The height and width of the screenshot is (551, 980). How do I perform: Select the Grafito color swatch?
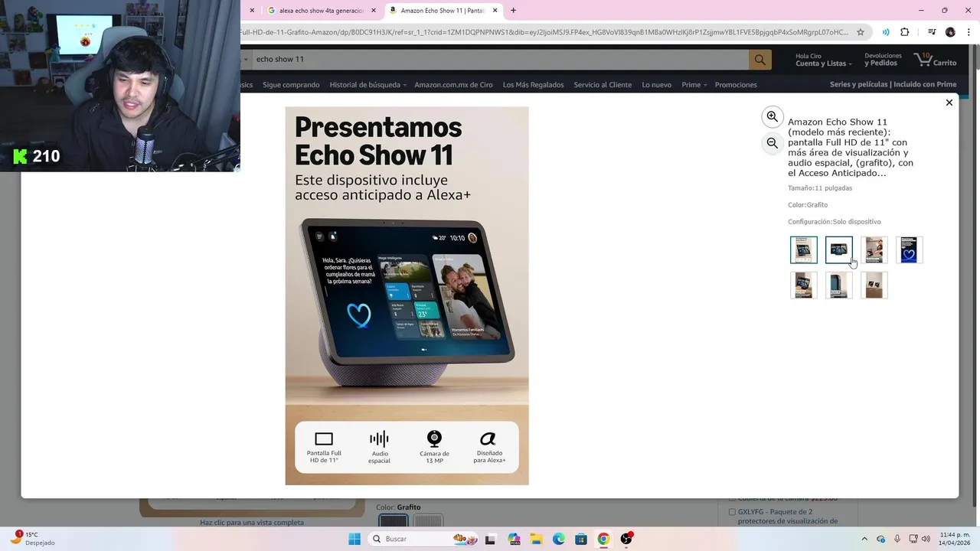coord(394,521)
